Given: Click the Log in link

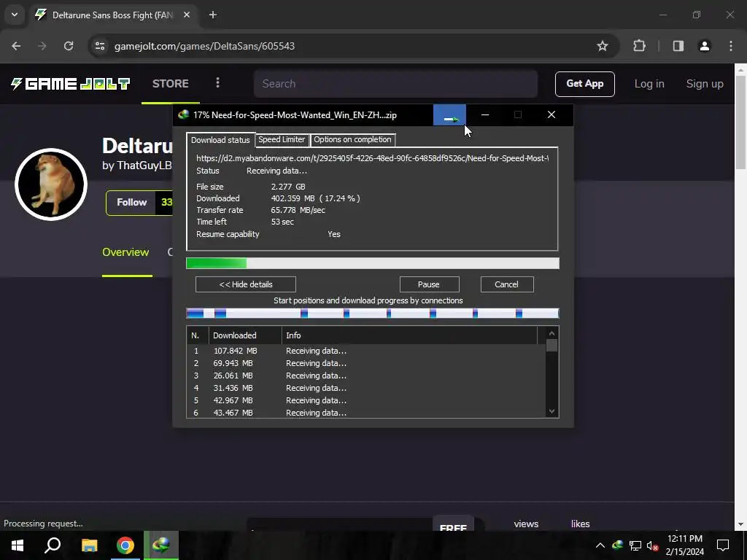Looking at the screenshot, I should pyautogui.click(x=649, y=84).
